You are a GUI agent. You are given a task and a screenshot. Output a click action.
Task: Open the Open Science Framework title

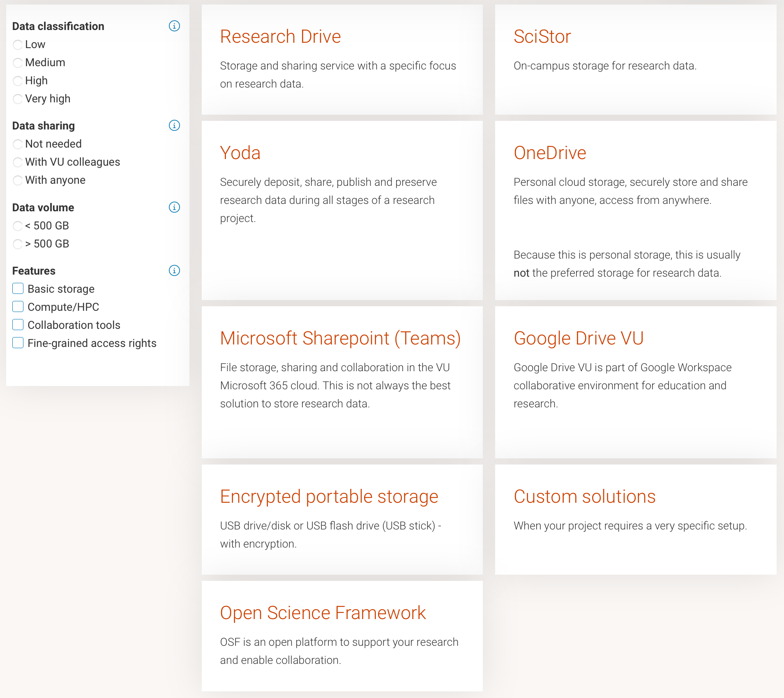click(x=323, y=613)
